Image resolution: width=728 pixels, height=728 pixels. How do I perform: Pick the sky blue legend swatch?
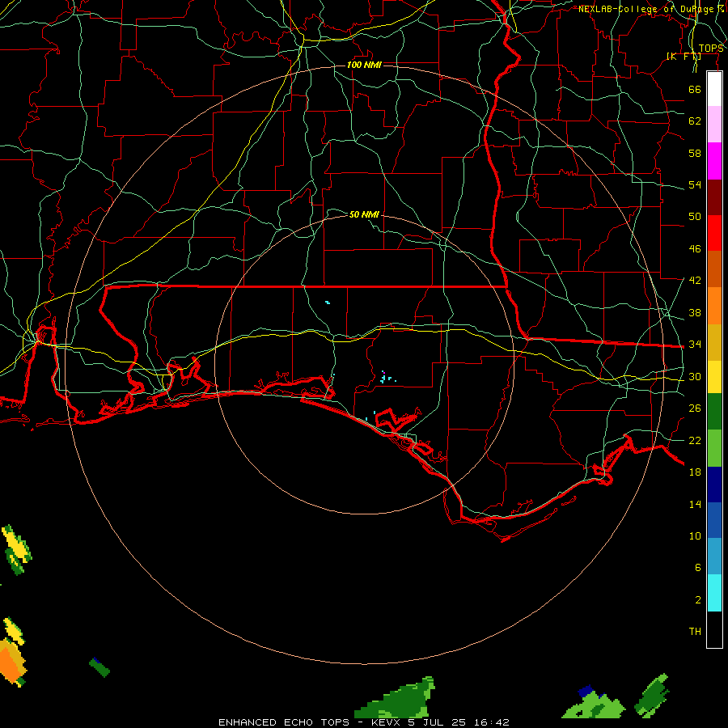pos(714,557)
